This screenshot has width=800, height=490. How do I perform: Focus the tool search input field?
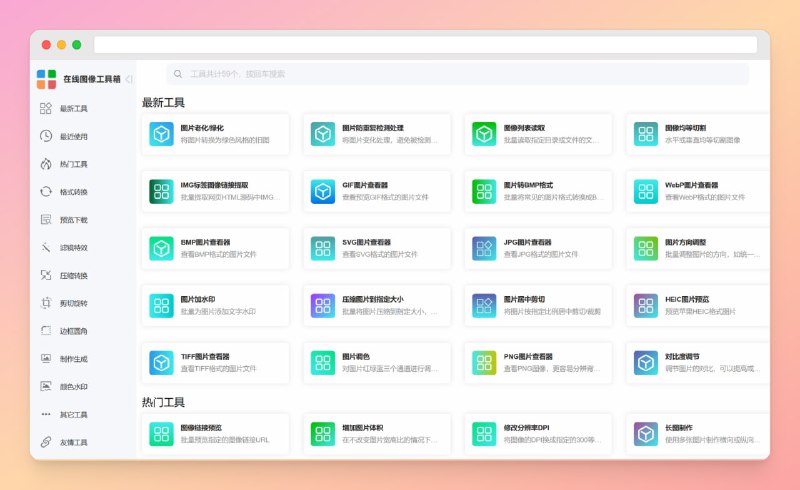pyautogui.click(x=458, y=74)
